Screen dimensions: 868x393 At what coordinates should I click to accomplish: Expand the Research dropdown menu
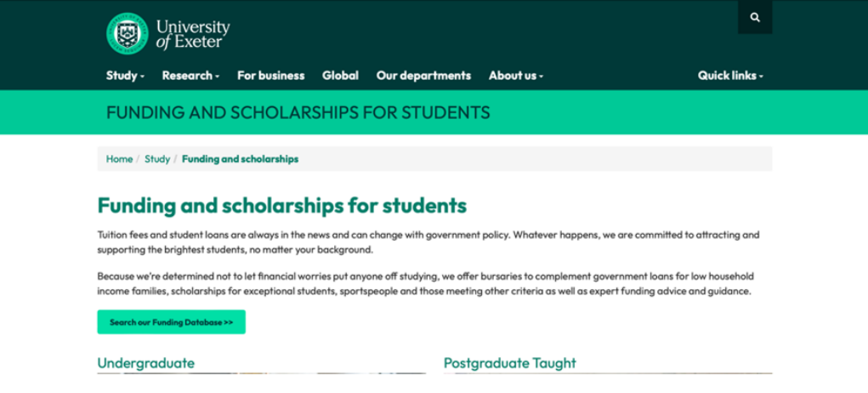190,76
